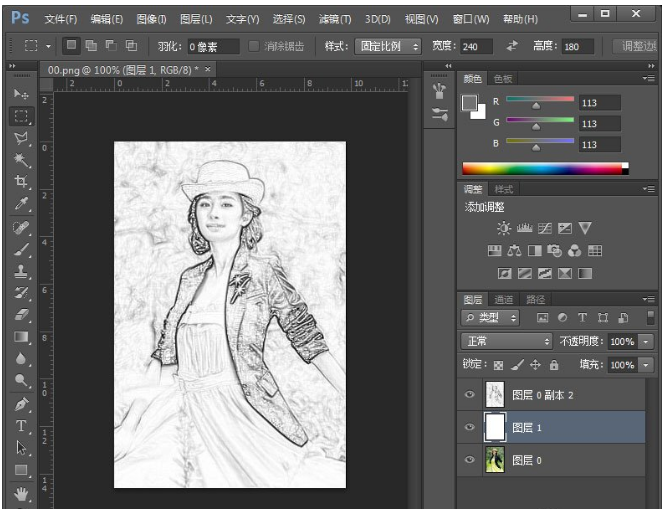Screen dimensions: 668x509
Task: Add a Brightness/Contrast adjustment
Action: (x=503, y=228)
